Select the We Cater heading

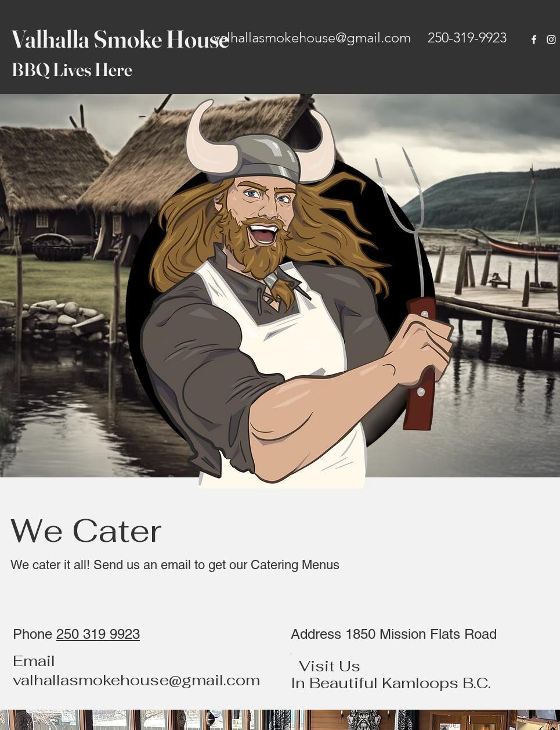[86, 531]
